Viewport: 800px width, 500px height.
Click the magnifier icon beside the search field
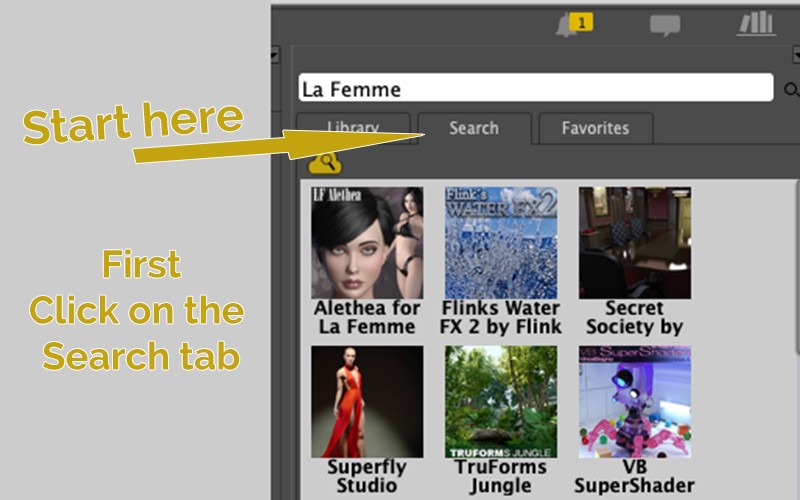pyautogui.click(x=791, y=90)
